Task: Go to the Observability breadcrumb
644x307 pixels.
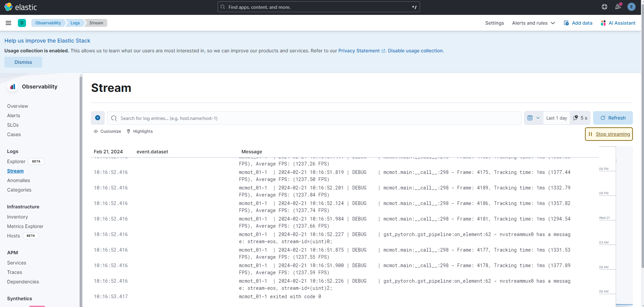Action: click(x=48, y=23)
